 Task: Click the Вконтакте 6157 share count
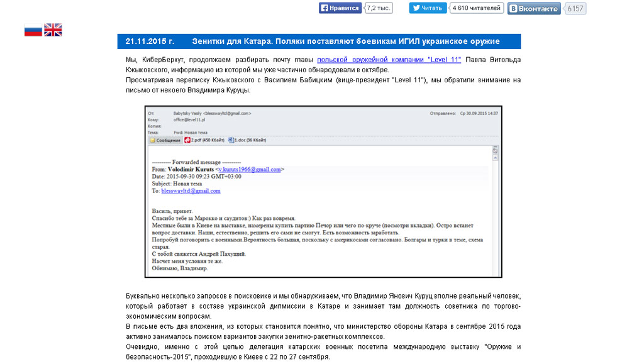tap(575, 9)
